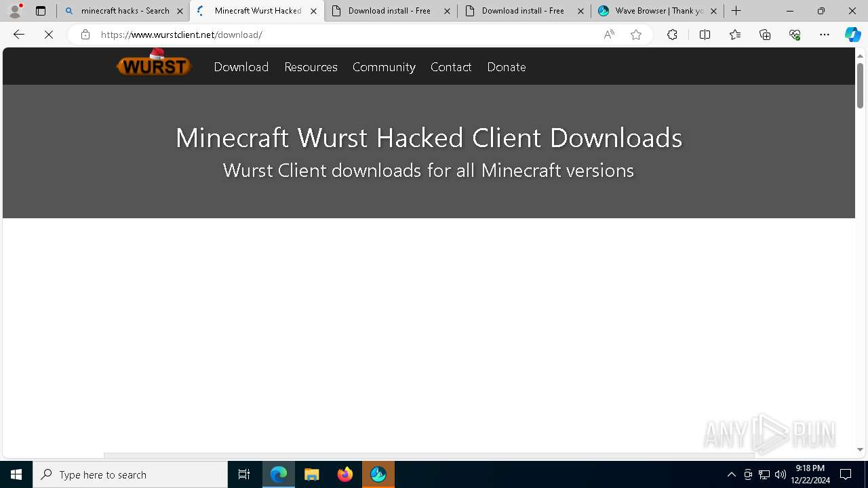The height and width of the screenshot is (488, 868).
Task: Open Copilot sidebar icon
Action: 852,35
